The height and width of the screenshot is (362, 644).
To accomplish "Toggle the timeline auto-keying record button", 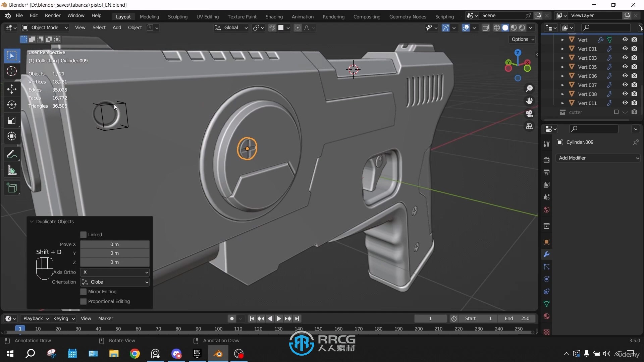I will pos(232,318).
